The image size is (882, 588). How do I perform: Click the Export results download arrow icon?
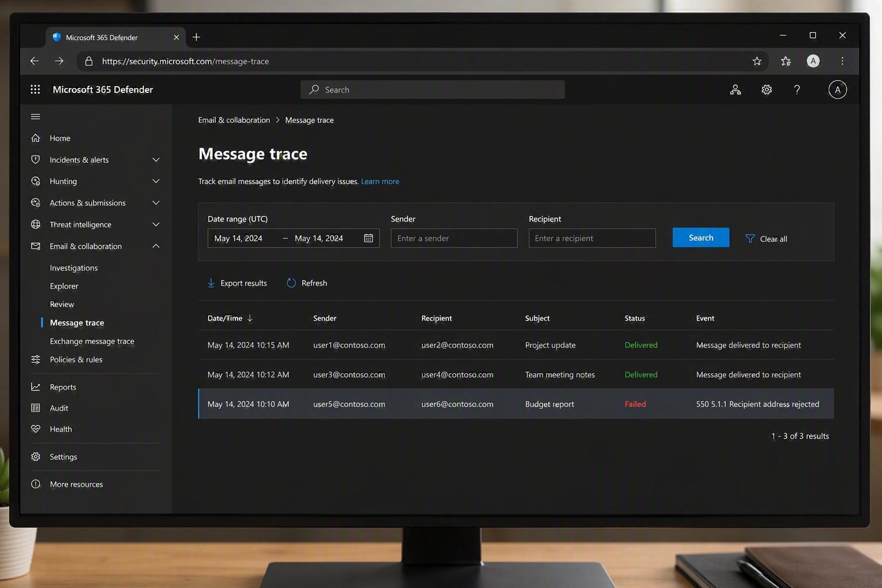click(211, 283)
